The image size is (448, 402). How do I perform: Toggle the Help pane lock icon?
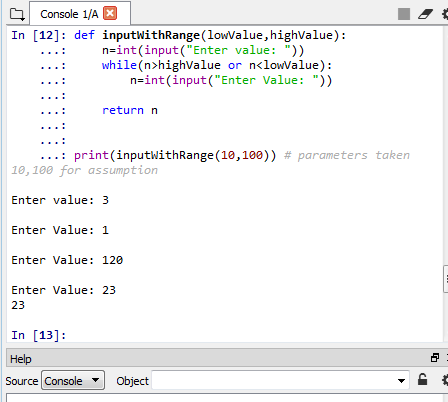423,380
